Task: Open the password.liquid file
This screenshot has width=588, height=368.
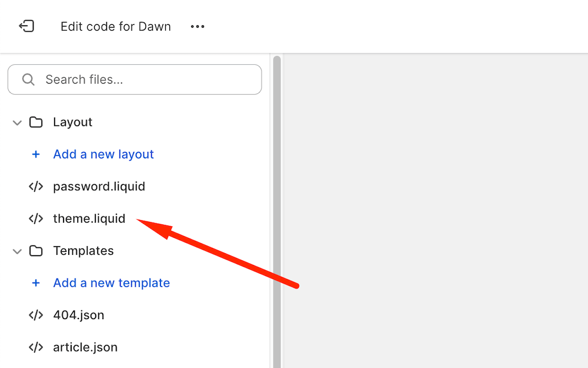Action: (99, 187)
